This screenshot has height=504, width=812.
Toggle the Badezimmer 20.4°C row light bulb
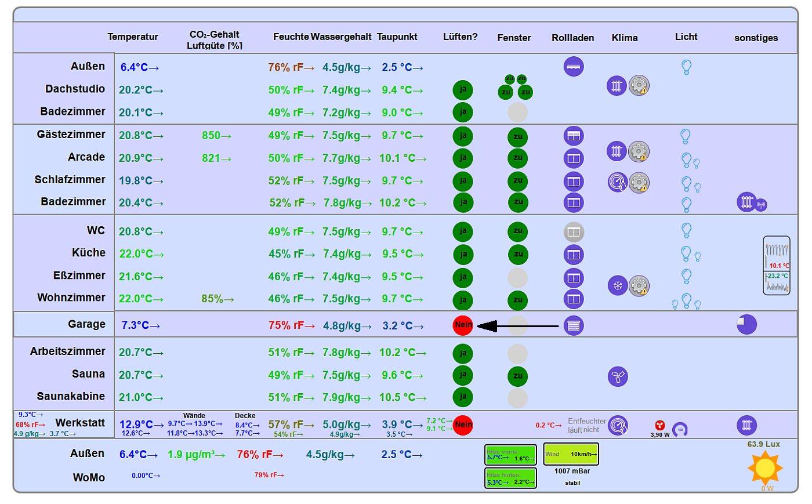(687, 205)
